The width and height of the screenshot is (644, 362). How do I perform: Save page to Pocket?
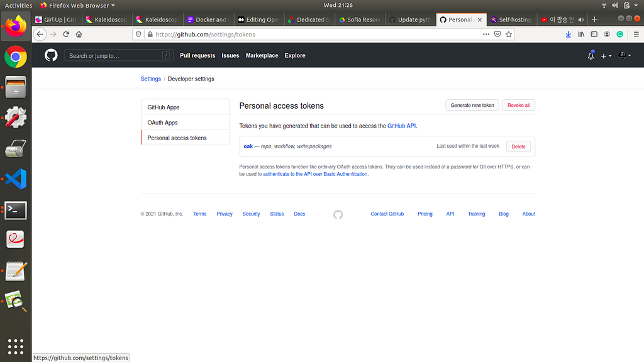(x=497, y=35)
